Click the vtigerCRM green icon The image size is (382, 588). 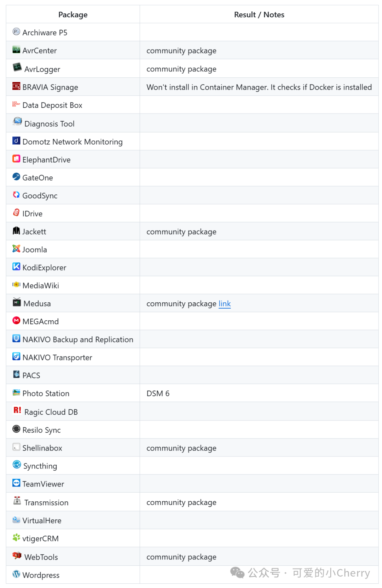16,537
